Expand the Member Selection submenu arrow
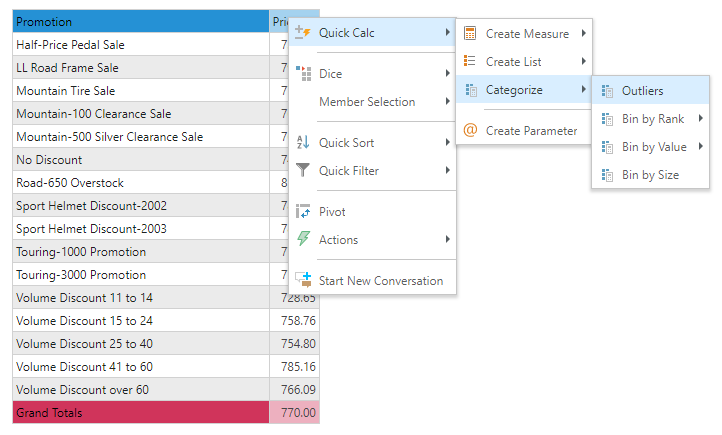The image size is (722, 435). [447, 102]
